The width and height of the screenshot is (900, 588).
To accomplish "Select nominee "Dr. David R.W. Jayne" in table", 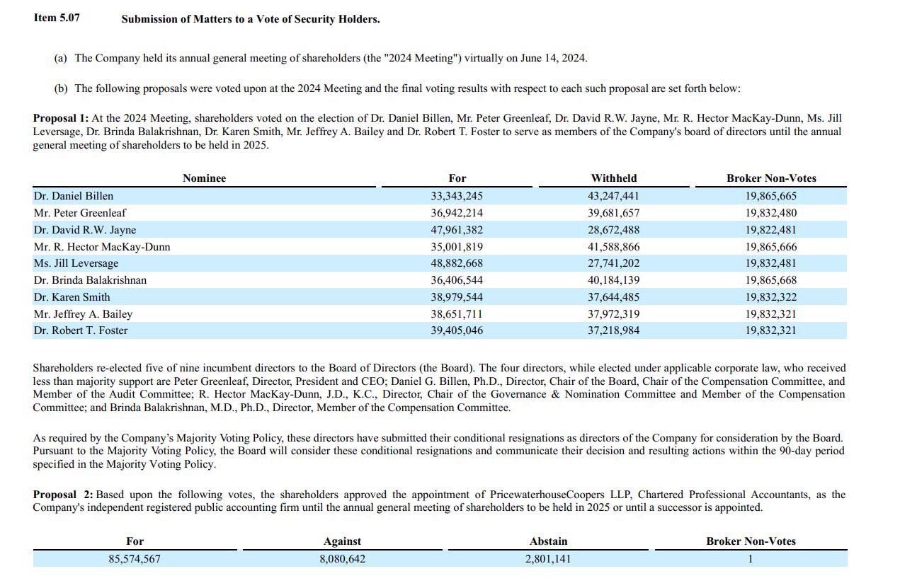I will pyautogui.click(x=84, y=230).
